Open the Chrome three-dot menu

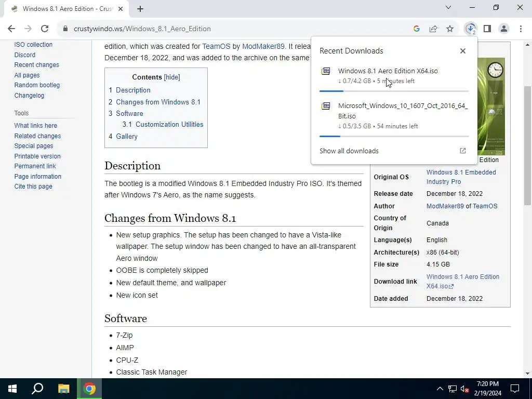pyautogui.click(x=521, y=29)
